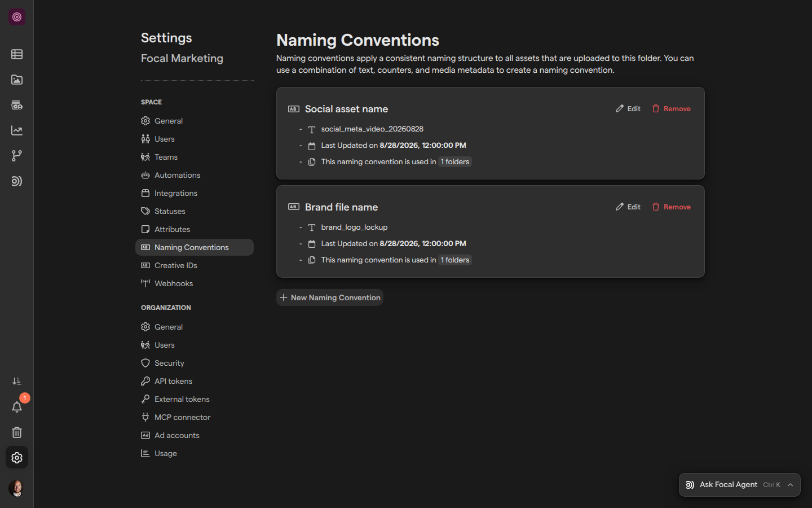The width and height of the screenshot is (812, 508).
Task: Click the social_meta_video_20260828 text
Action: click(x=372, y=129)
